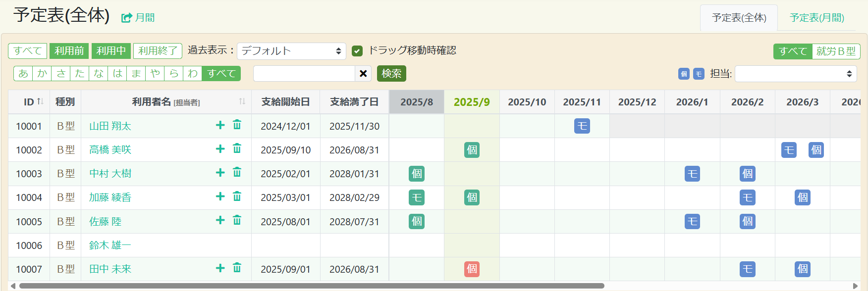Click the horizontal scrollbar at the bottom
This screenshot has width=868, height=291.
point(311,286)
